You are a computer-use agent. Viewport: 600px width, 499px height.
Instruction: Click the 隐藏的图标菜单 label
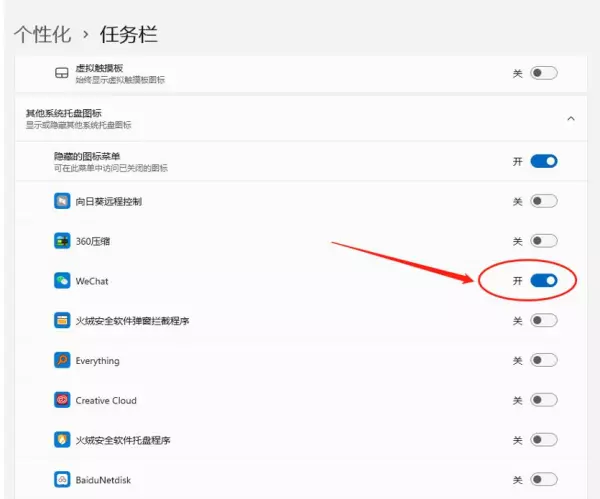pyautogui.click(x=87, y=156)
